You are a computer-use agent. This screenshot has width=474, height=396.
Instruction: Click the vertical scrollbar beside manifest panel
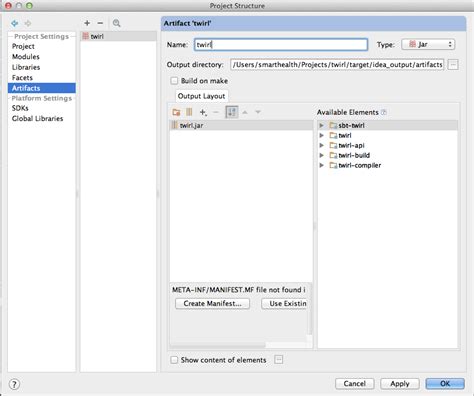tap(310, 309)
